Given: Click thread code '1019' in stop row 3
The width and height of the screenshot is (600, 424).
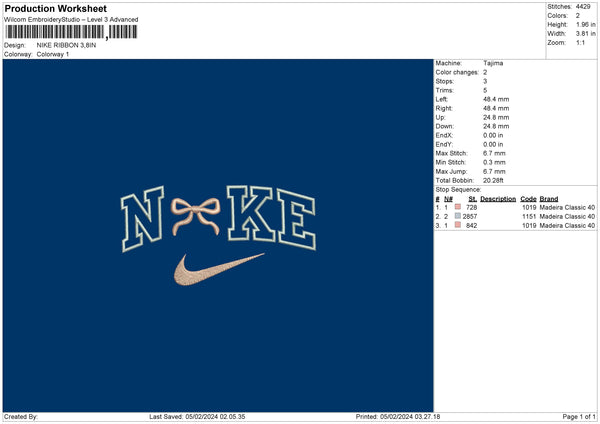Looking at the screenshot, I should [x=529, y=226].
